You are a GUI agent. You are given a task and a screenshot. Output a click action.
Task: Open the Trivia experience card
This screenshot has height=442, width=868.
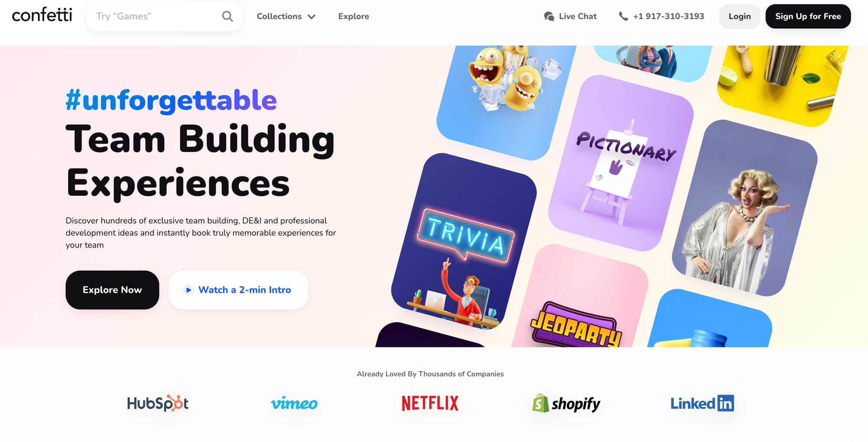(x=464, y=241)
